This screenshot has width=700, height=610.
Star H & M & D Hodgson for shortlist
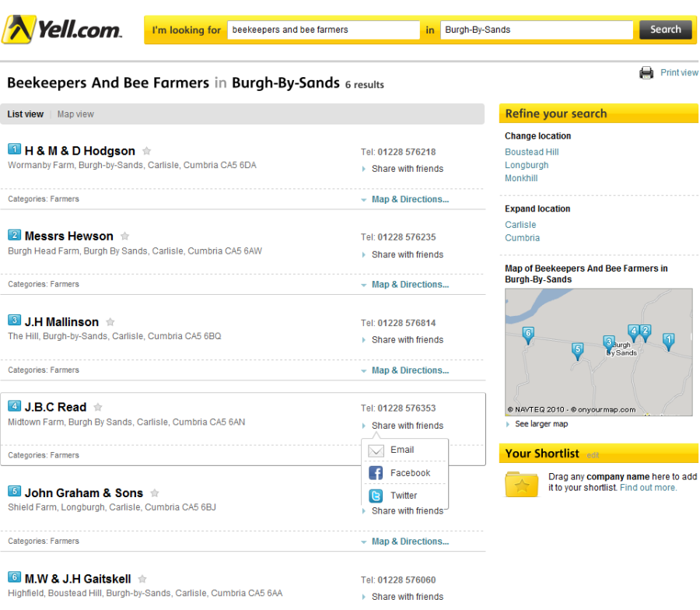click(x=146, y=151)
